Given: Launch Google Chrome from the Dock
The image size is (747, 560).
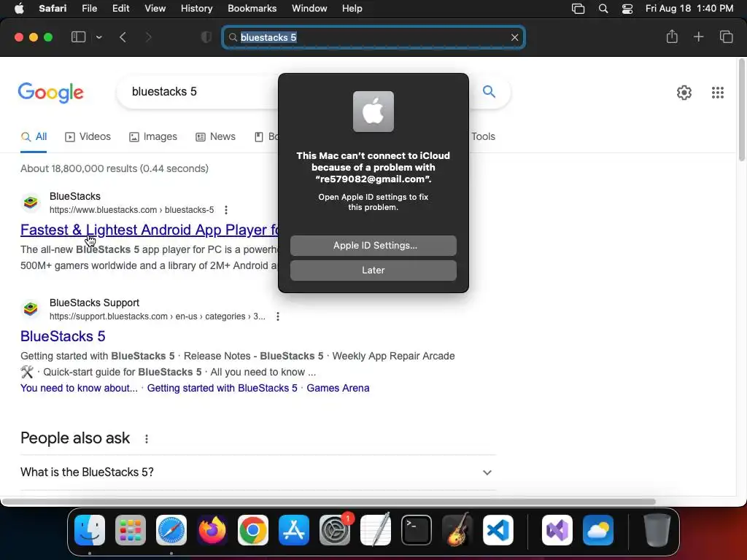Looking at the screenshot, I should [253, 530].
